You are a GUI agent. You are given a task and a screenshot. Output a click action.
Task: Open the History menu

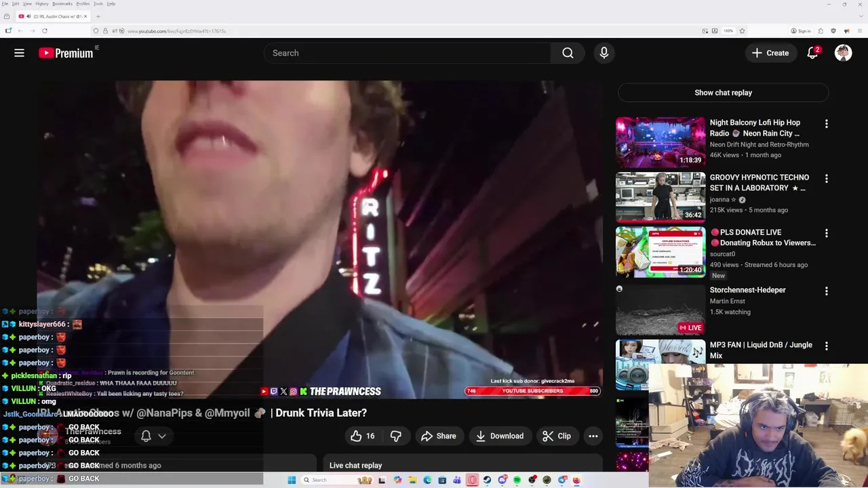click(x=42, y=3)
